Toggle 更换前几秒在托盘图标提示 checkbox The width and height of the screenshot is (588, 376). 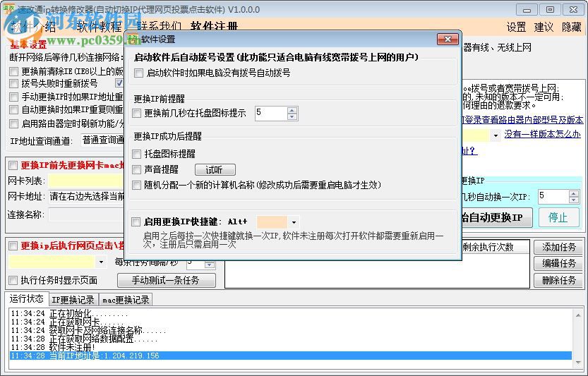pos(137,113)
